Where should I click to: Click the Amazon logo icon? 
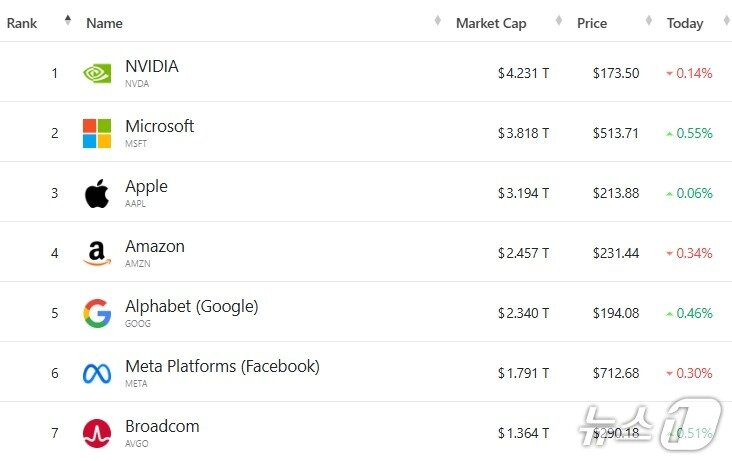(x=97, y=254)
